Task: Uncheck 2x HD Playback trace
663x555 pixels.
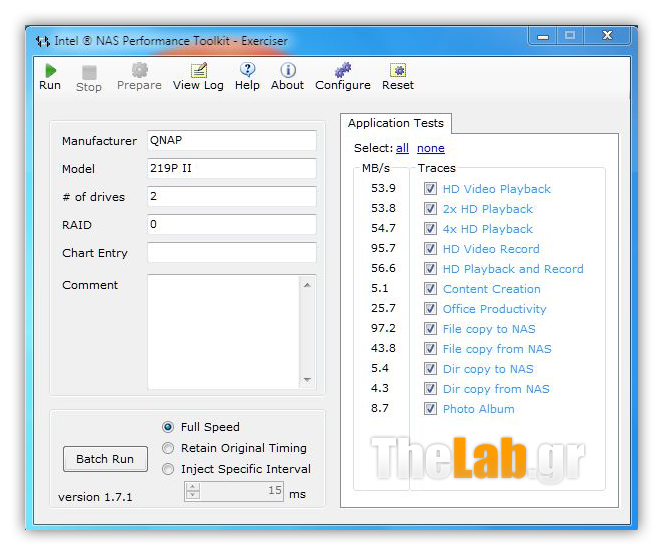Action: tap(430, 208)
